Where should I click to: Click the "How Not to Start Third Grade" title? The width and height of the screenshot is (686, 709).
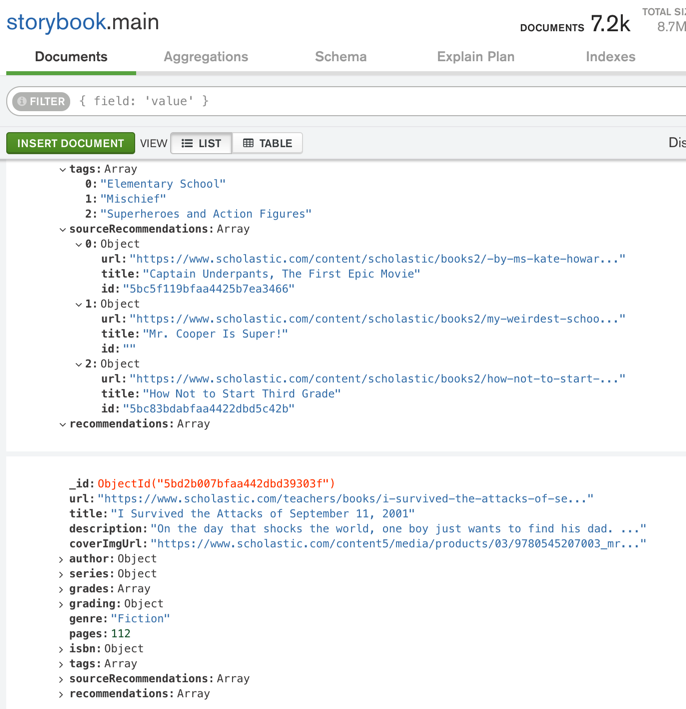241,394
